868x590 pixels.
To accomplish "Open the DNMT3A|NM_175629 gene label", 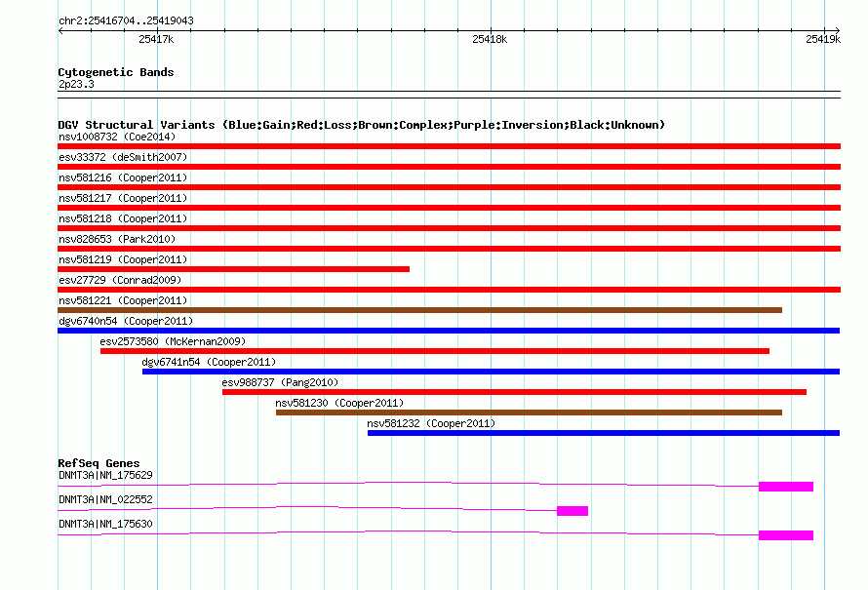I will point(105,476).
